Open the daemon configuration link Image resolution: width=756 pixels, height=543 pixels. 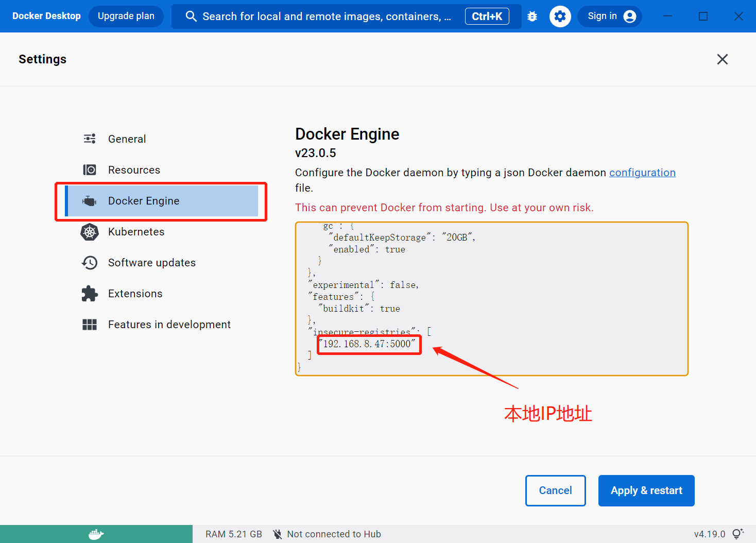point(642,173)
